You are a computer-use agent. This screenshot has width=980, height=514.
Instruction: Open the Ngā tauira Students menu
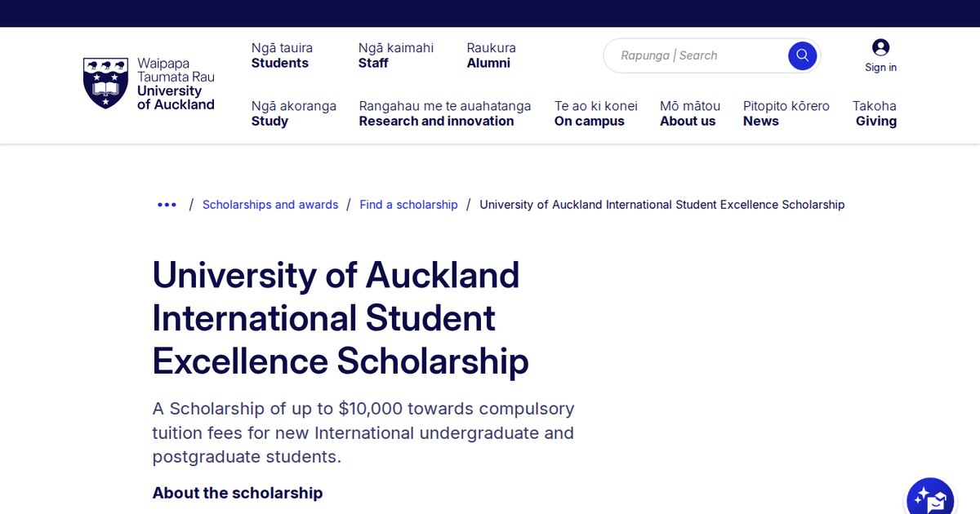click(x=282, y=55)
